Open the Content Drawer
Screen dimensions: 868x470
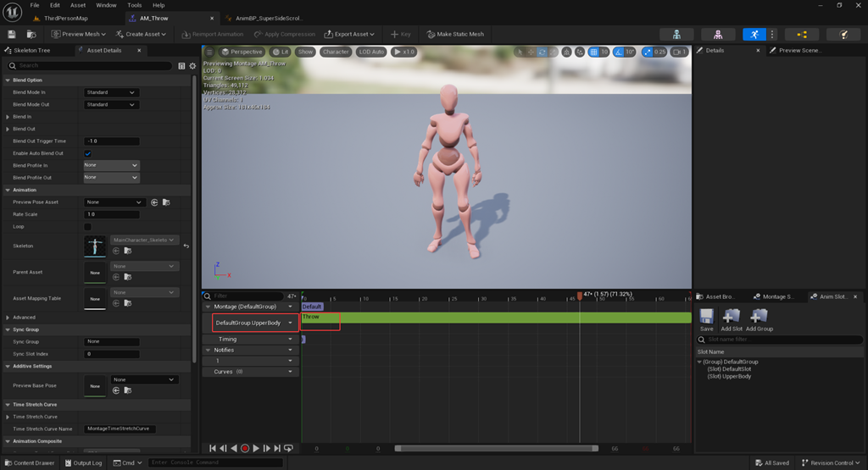(x=30, y=463)
